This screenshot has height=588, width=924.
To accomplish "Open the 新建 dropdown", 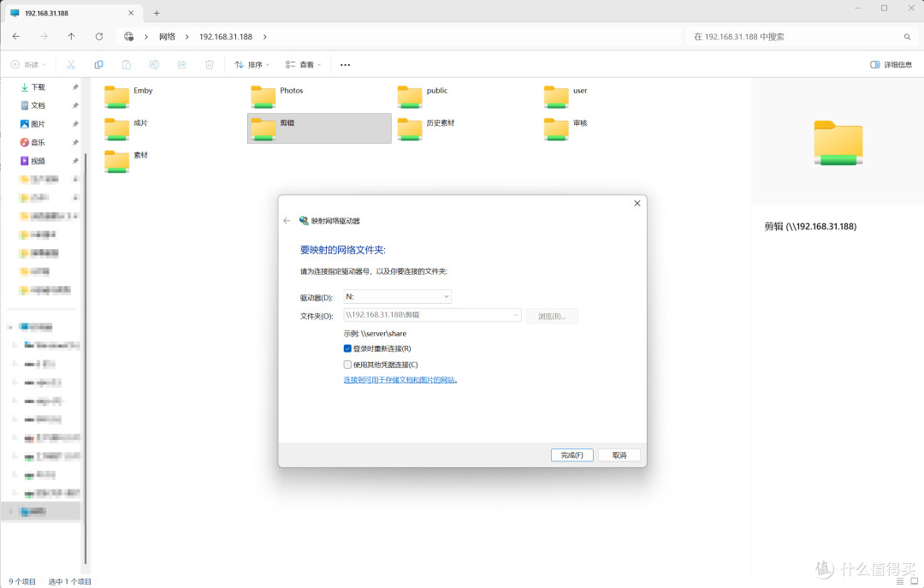I will click(x=28, y=65).
